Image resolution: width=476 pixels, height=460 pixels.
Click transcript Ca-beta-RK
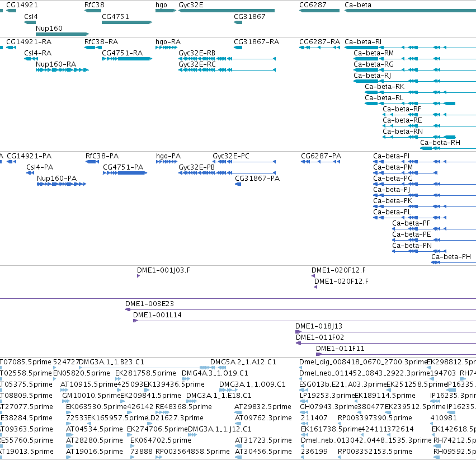[385, 87]
